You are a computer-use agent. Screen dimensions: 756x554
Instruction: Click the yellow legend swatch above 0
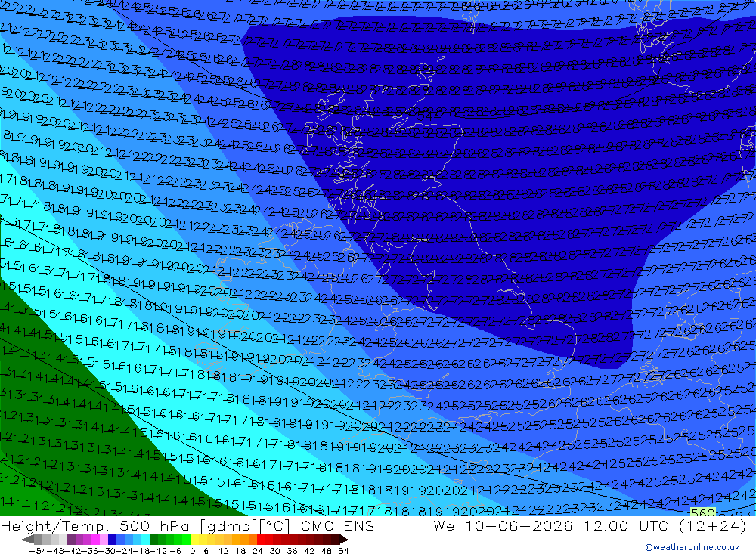coord(195,540)
